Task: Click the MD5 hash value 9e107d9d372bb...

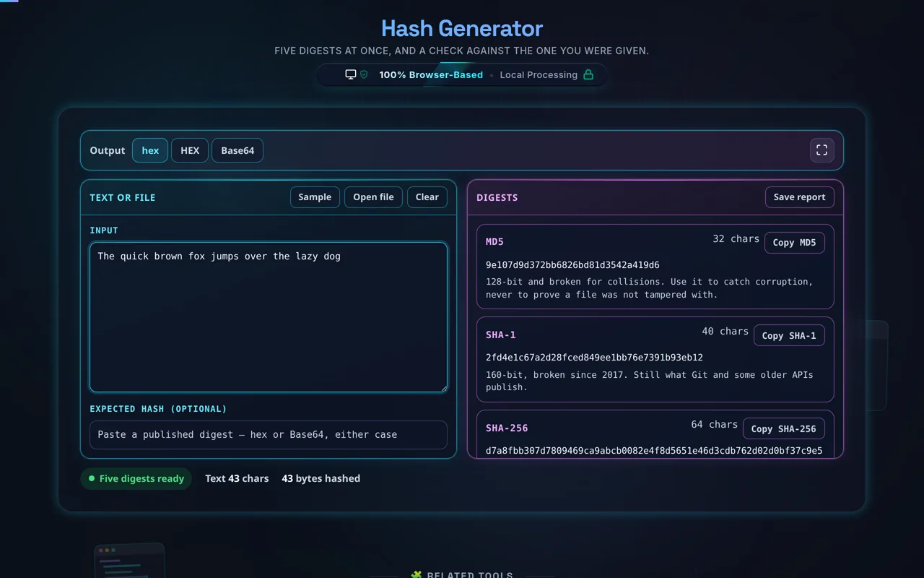Action: (572, 264)
